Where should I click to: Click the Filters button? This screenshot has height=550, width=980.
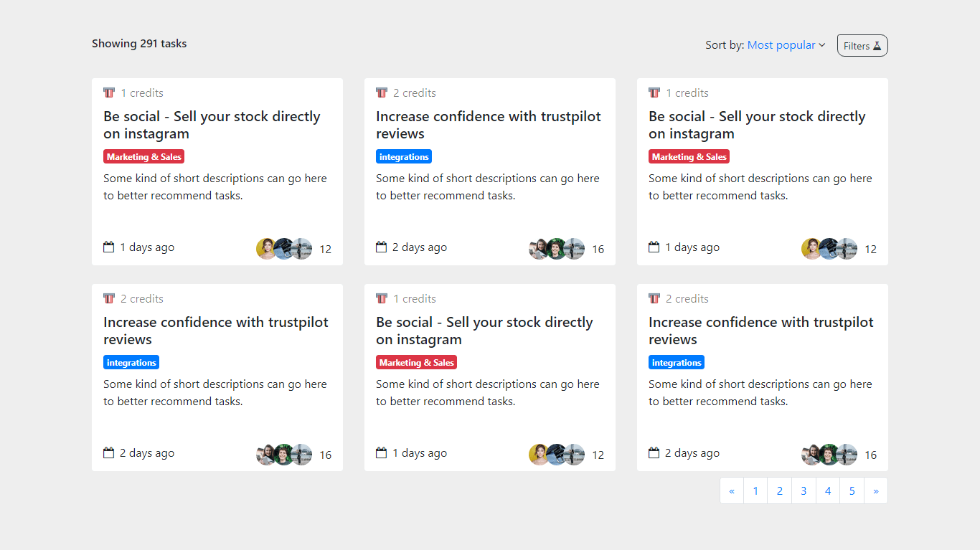[862, 45]
